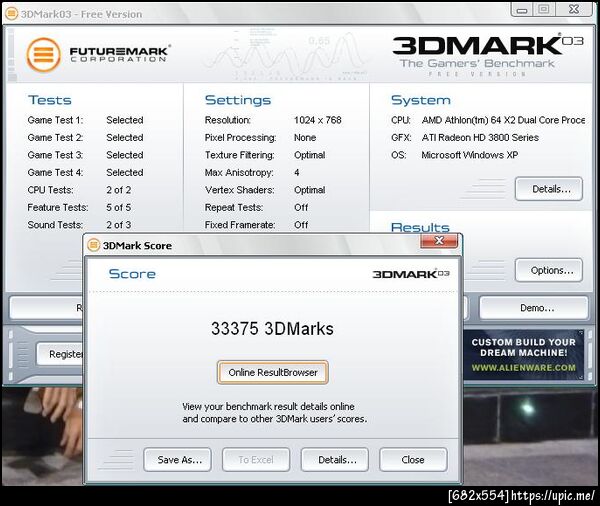Image resolution: width=600 pixels, height=506 pixels.
Task: Launch the Demo... button
Action: pos(533,308)
